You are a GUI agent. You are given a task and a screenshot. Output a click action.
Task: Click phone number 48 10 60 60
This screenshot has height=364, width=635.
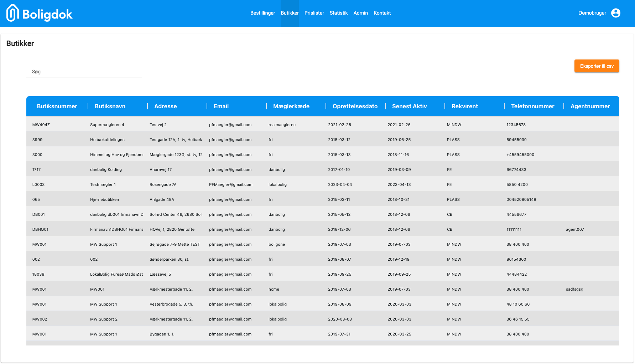pyautogui.click(x=518, y=304)
